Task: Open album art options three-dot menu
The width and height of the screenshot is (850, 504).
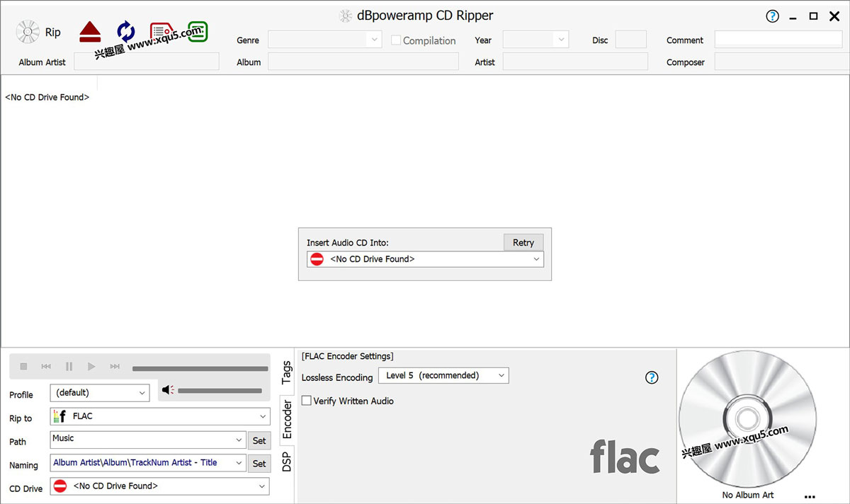Action: click(810, 496)
